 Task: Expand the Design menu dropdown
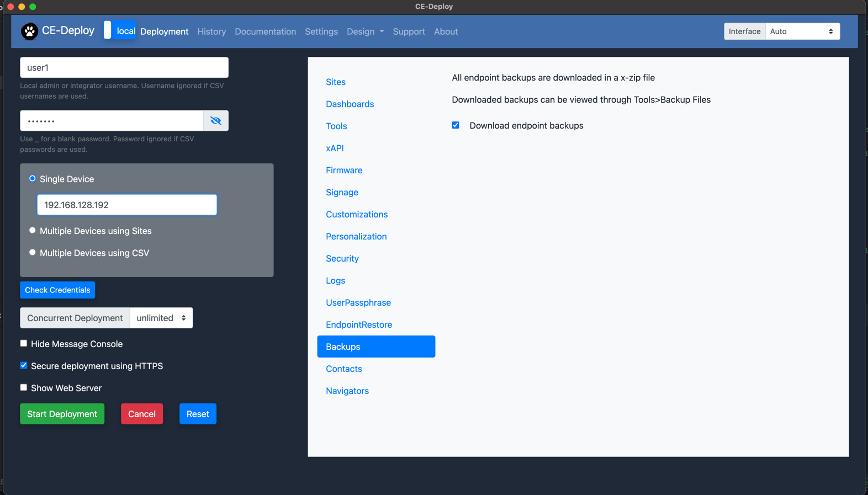tap(365, 31)
